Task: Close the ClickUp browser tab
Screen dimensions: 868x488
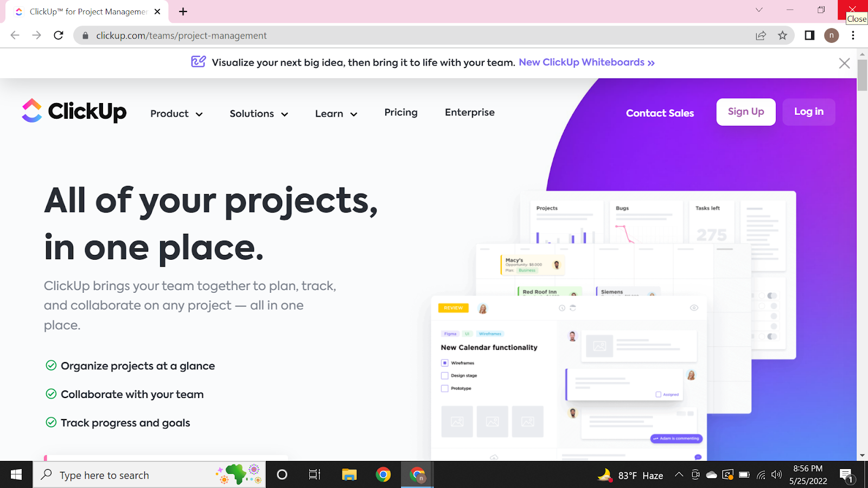Action: pyautogui.click(x=157, y=11)
